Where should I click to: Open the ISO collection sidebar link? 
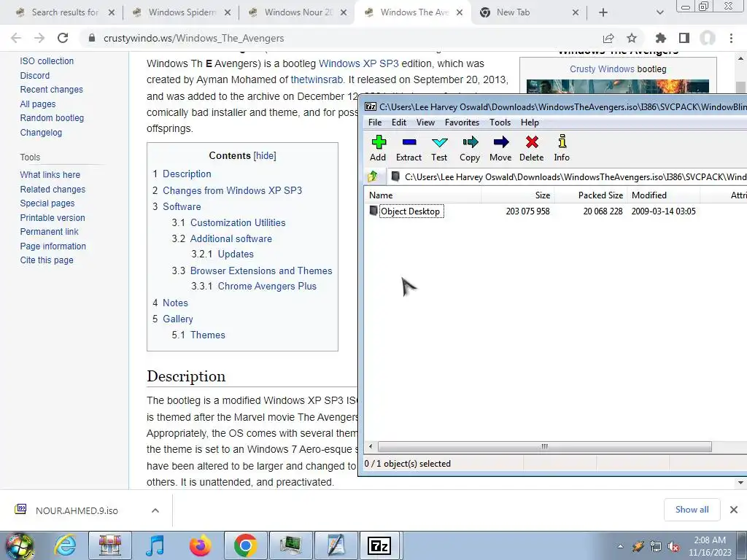tap(47, 61)
